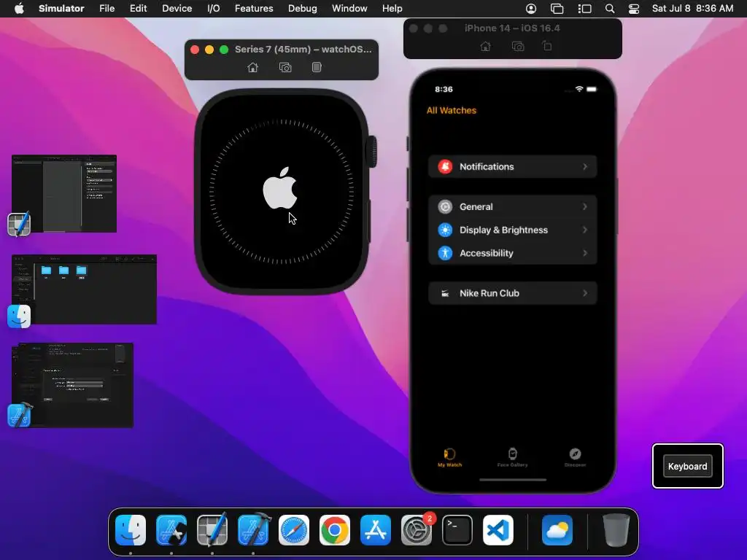Click Home button in watch simulator toolbar
Viewport: 747px width, 560px height.
[253, 68]
